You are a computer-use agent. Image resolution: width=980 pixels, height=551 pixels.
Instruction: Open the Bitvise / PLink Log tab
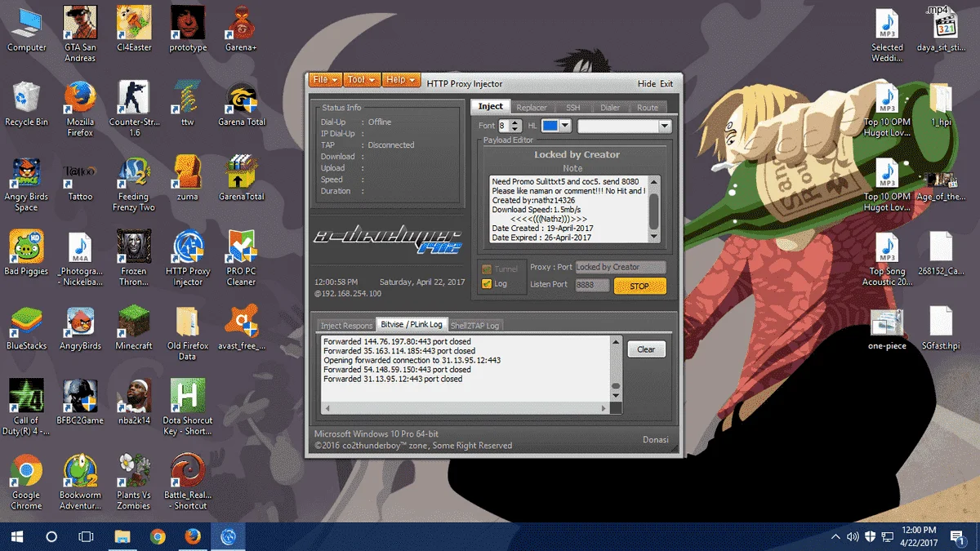[x=412, y=324]
